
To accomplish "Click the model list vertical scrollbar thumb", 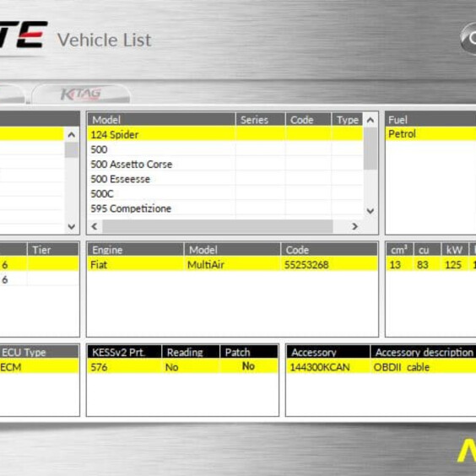I will 371,149.
